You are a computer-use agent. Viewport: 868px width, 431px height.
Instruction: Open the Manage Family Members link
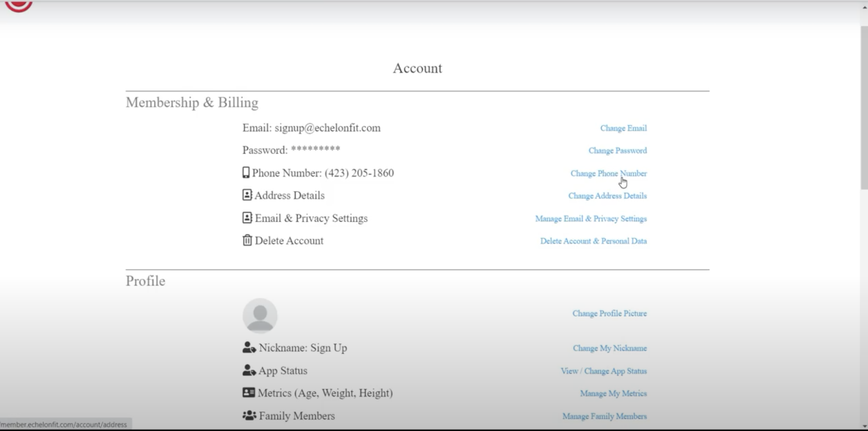click(605, 416)
